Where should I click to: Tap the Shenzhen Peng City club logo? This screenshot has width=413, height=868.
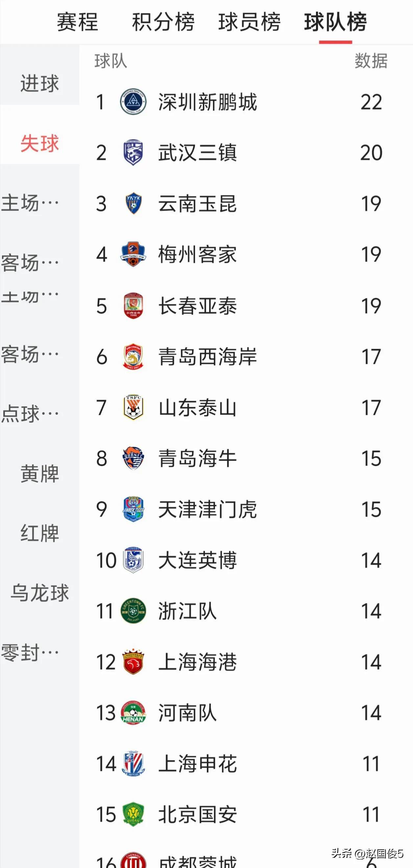133,102
